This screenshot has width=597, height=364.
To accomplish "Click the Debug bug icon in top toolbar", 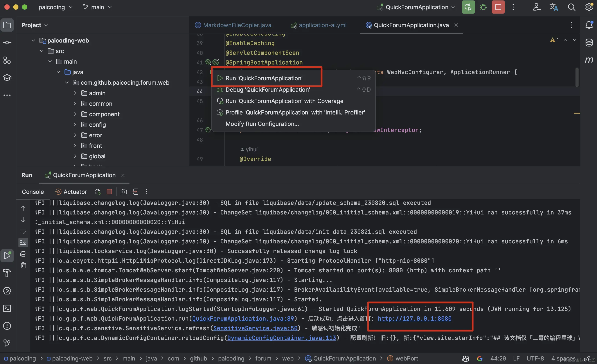I will (x=483, y=7).
